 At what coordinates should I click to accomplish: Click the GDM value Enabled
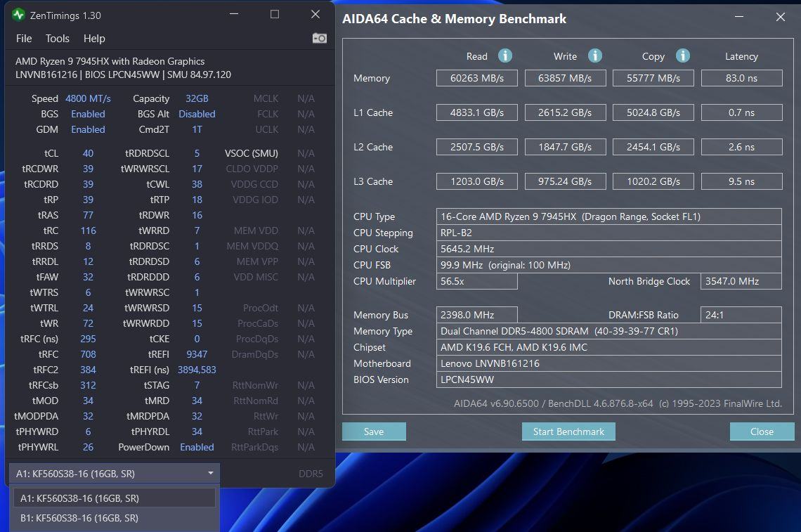coord(88,129)
